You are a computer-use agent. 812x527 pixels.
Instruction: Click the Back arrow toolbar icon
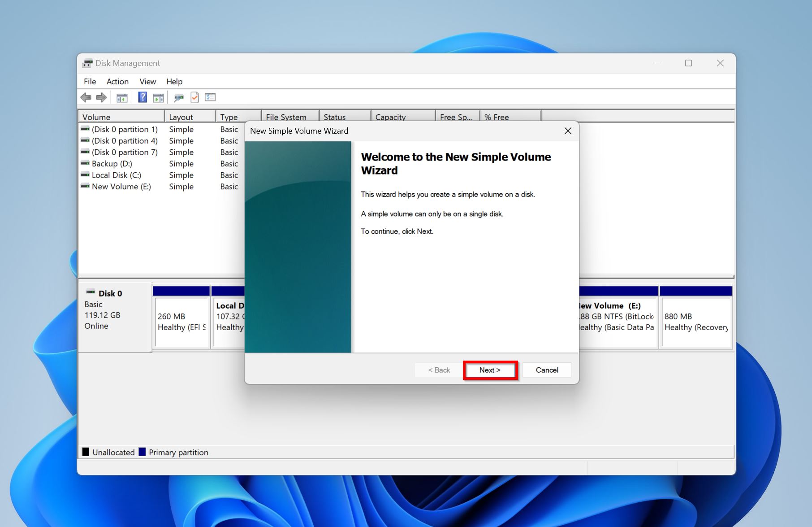86,97
